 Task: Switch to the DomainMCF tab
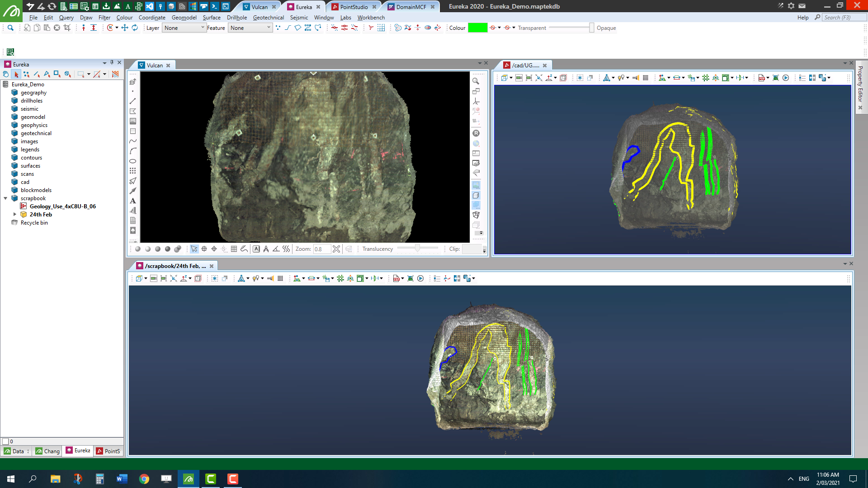coord(411,7)
